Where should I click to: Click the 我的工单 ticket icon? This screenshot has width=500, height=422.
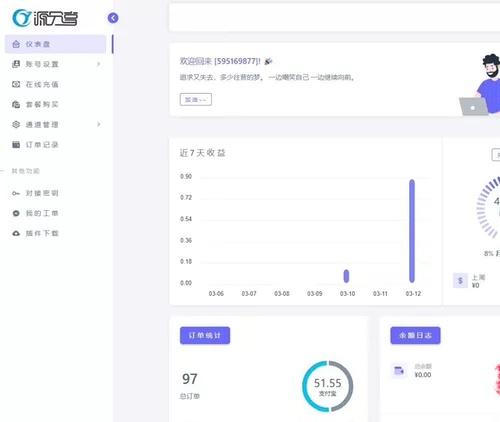click(x=16, y=213)
